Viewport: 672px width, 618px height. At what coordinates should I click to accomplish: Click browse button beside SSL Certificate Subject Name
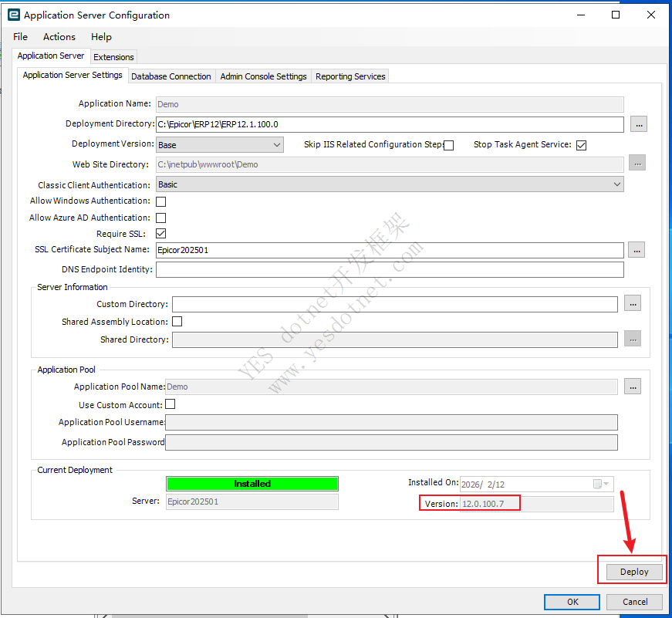point(636,250)
